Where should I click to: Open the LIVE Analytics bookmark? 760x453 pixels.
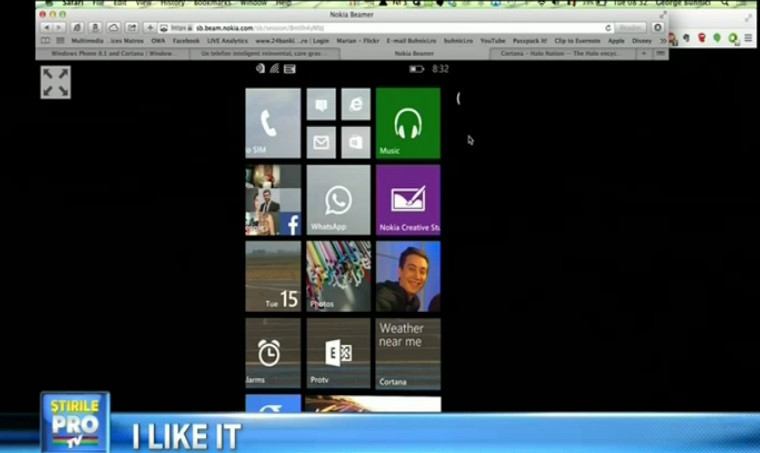coord(227,41)
